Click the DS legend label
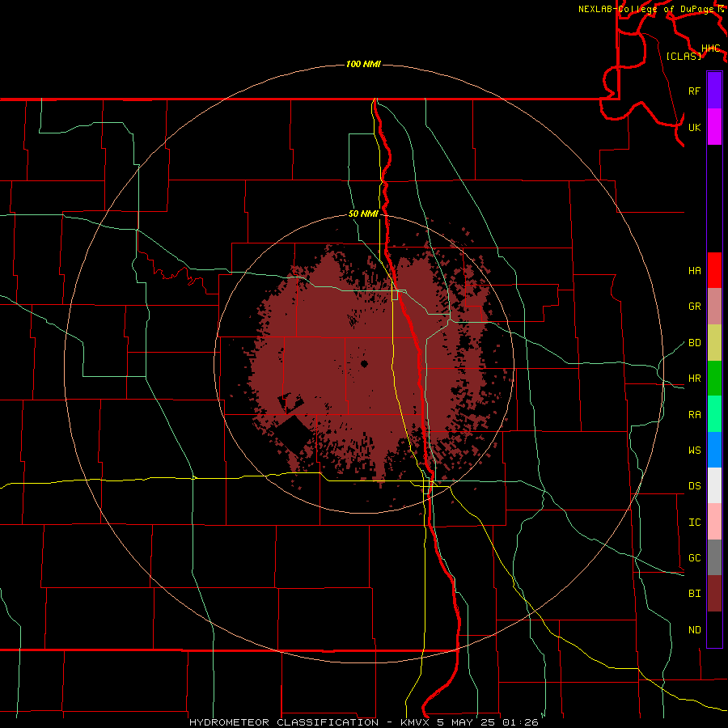The width and height of the screenshot is (728, 728). (x=694, y=486)
